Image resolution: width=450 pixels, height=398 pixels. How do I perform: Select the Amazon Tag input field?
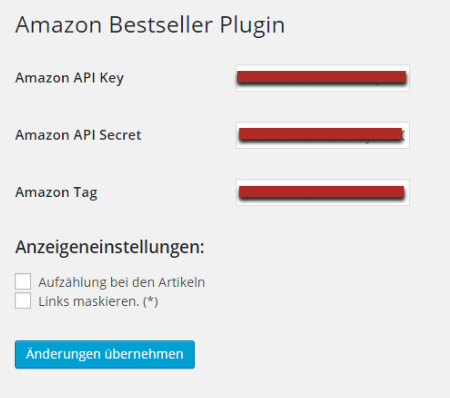323,192
